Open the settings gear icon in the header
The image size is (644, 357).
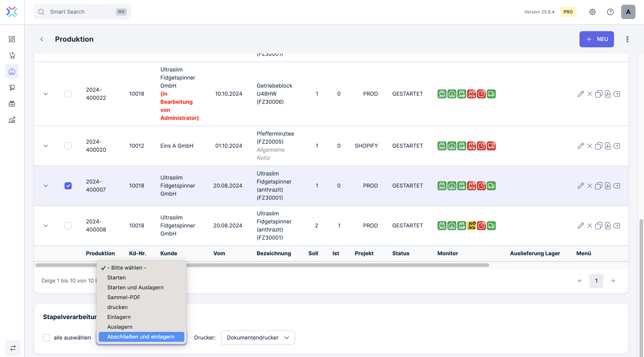point(592,12)
